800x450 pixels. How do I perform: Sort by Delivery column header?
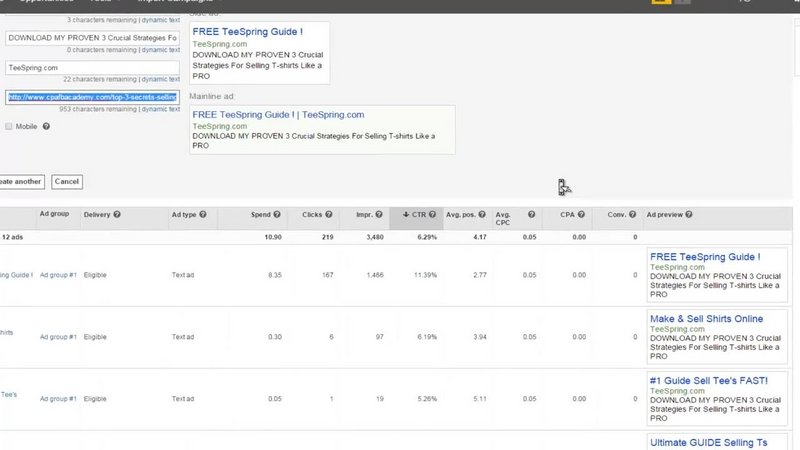click(x=97, y=214)
